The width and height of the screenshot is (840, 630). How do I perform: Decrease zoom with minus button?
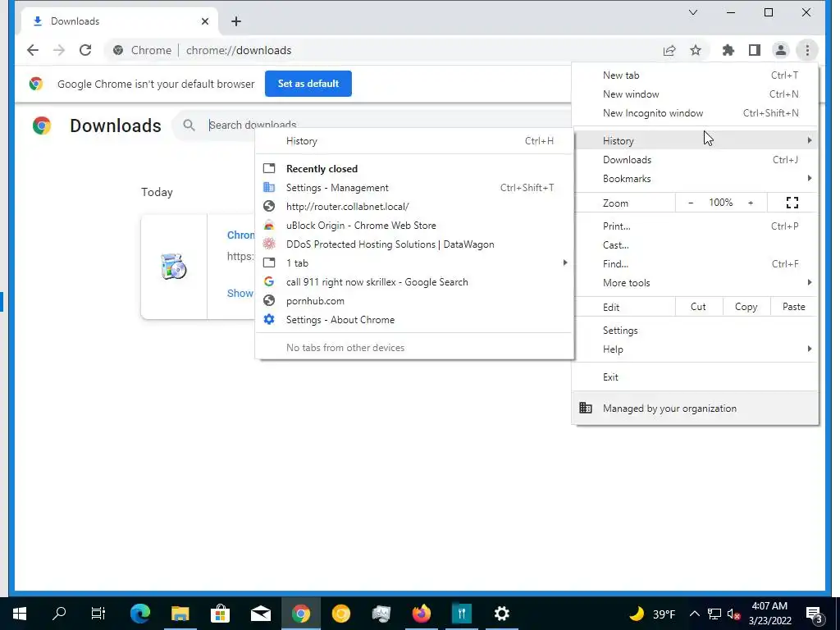(691, 203)
